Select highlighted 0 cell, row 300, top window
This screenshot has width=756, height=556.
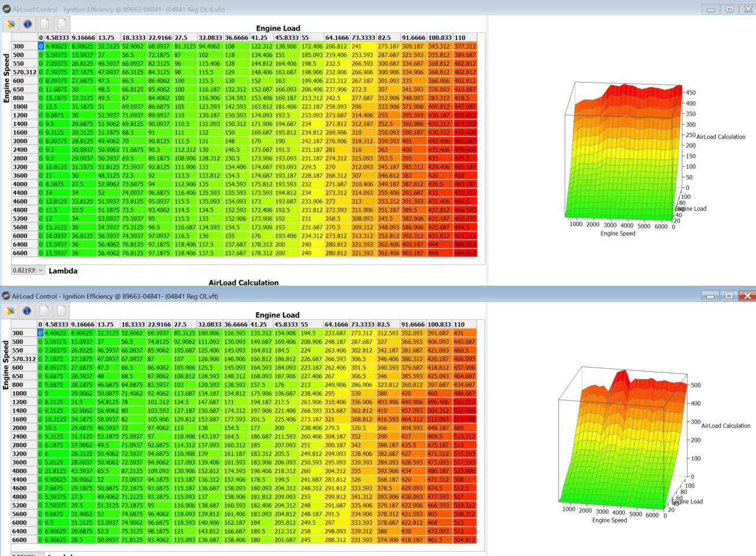point(41,45)
